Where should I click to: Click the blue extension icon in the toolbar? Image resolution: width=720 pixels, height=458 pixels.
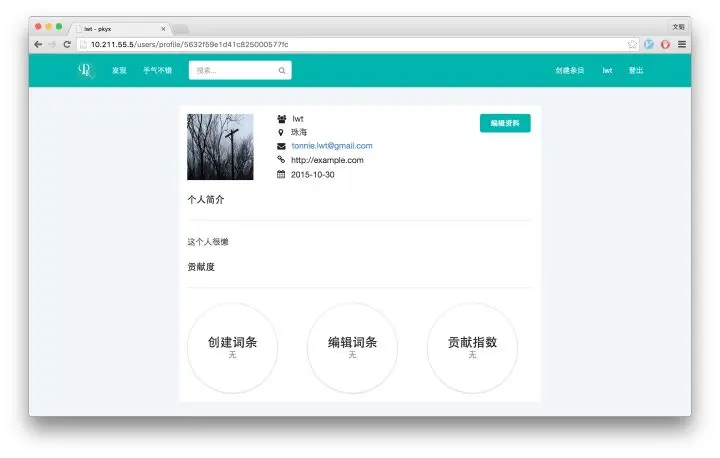(649, 45)
